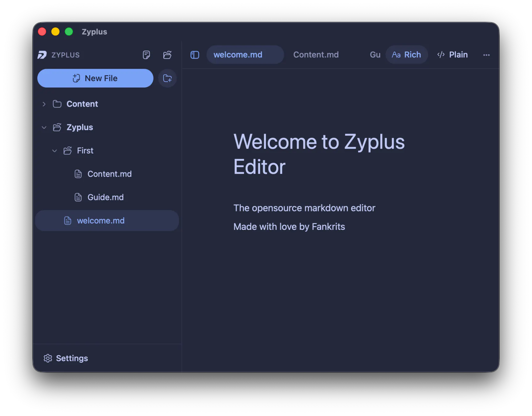Click the open folder icon in sidebar header

click(167, 55)
